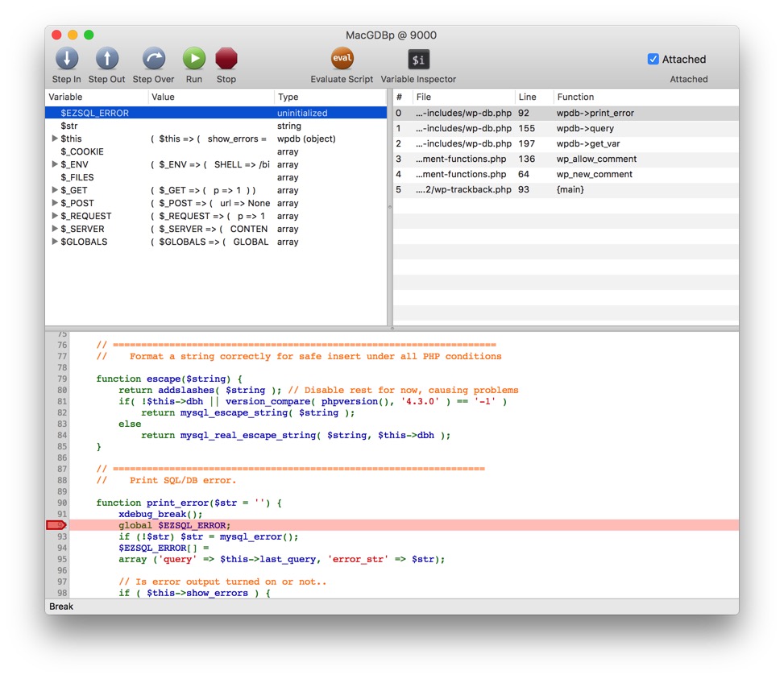Open the Variable Inspector
The width and height of the screenshot is (784, 679).
coord(418,60)
